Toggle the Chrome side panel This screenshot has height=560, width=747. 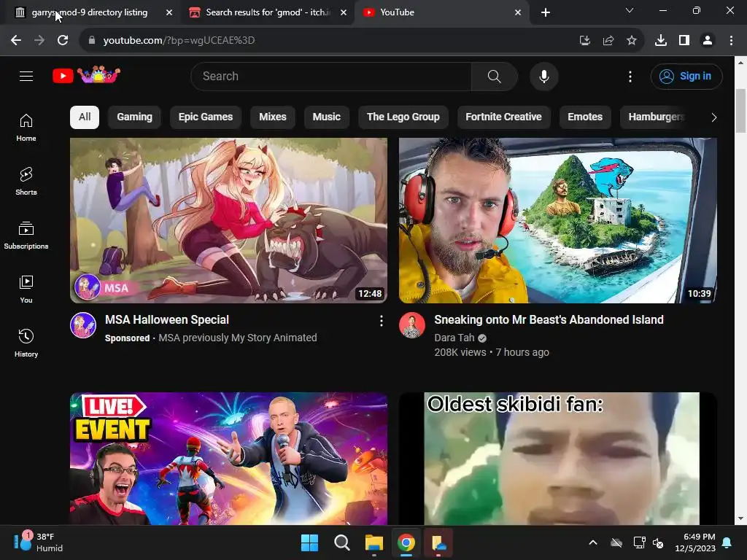[x=684, y=41]
